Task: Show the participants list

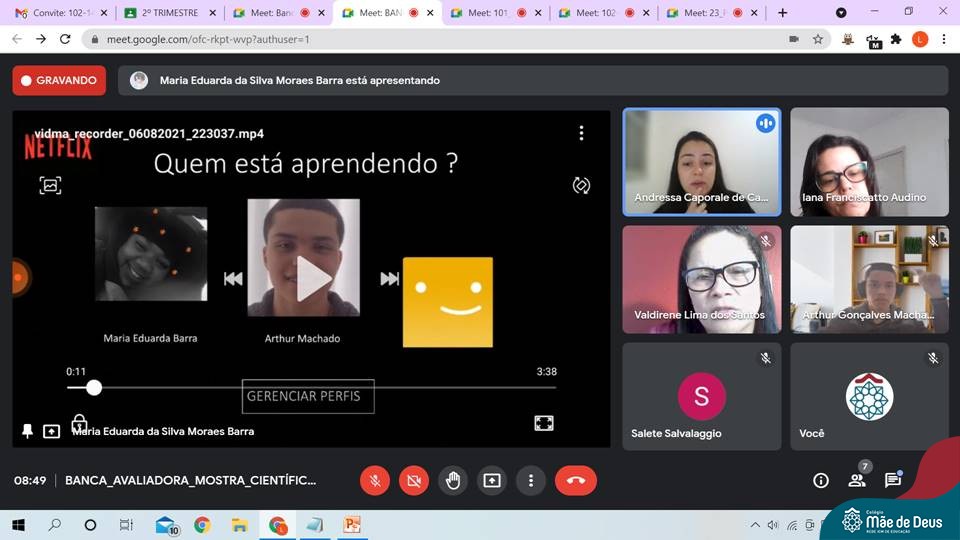Action: point(857,481)
